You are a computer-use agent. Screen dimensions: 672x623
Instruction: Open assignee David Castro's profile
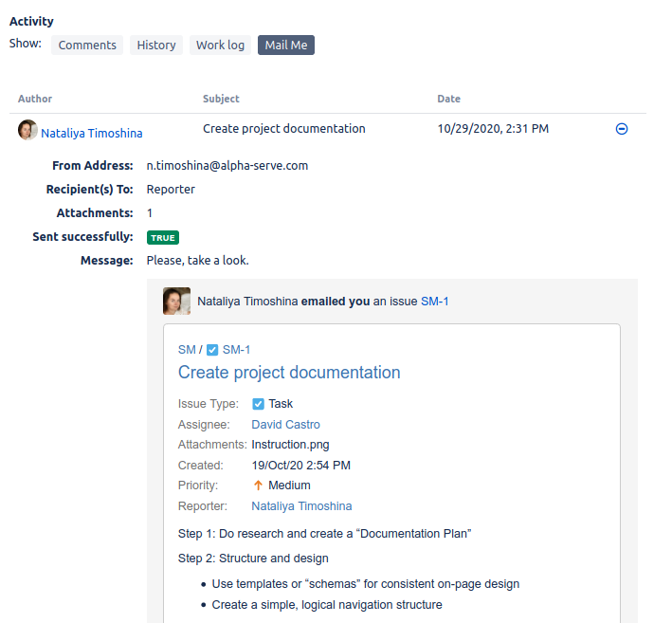tap(285, 425)
